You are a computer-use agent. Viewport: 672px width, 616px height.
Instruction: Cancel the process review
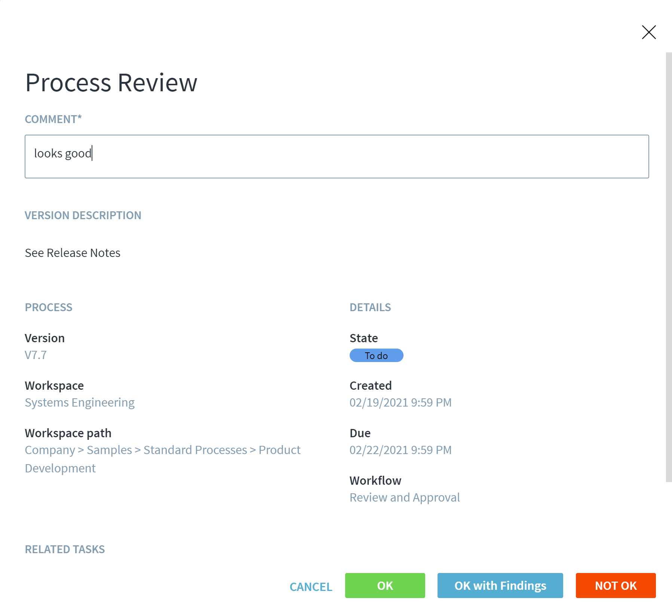coord(311,586)
